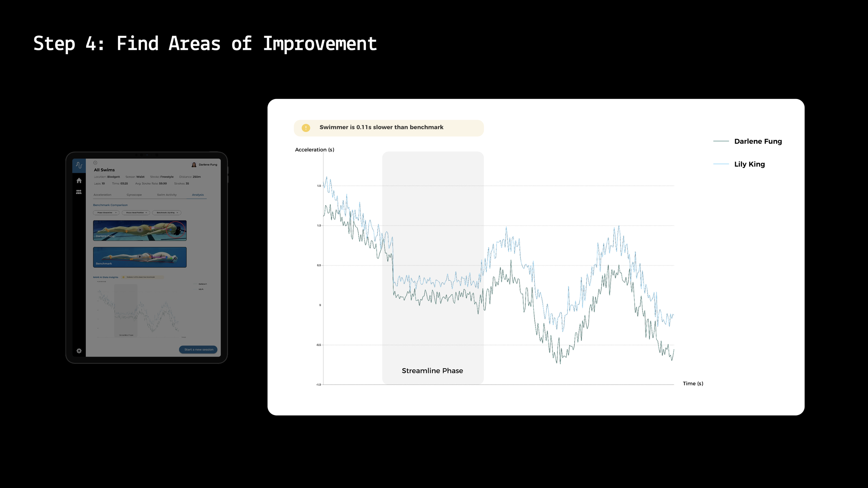This screenshot has width=868, height=488.
Task: Switch to the Swim Activity tab
Action: point(167,195)
